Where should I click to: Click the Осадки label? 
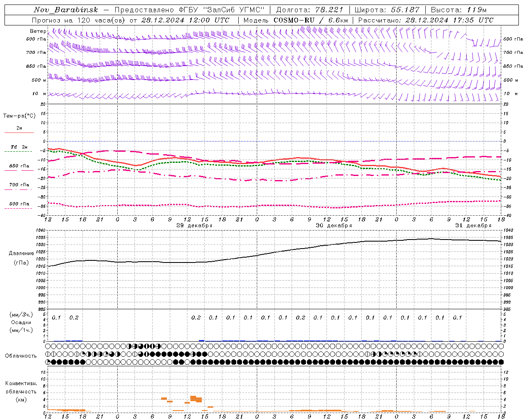pyautogui.click(x=21, y=322)
